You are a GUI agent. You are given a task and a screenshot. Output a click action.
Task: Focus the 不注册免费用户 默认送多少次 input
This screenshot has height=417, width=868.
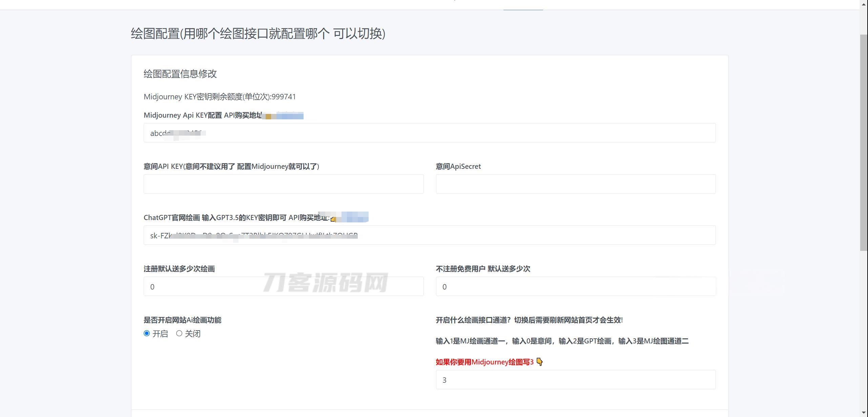[576, 286]
